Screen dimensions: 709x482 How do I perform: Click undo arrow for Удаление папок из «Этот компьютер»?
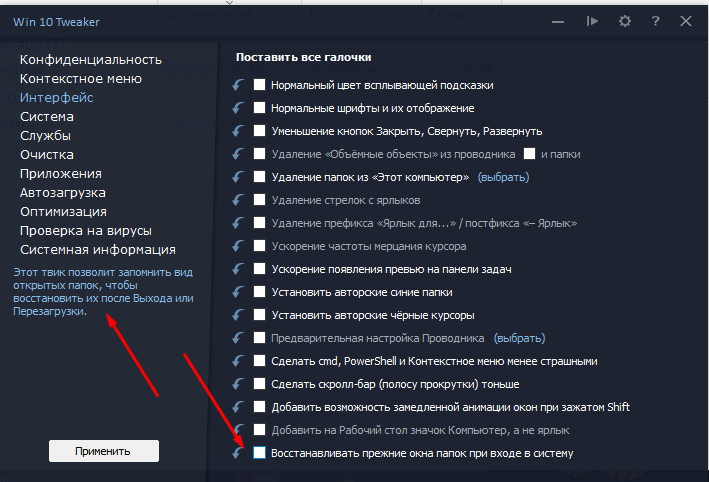click(238, 177)
